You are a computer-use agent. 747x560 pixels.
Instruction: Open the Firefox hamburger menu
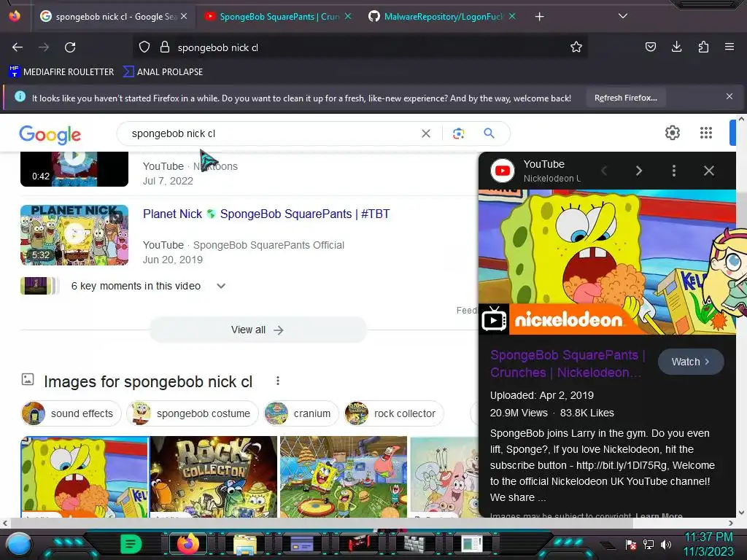(729, 47)
